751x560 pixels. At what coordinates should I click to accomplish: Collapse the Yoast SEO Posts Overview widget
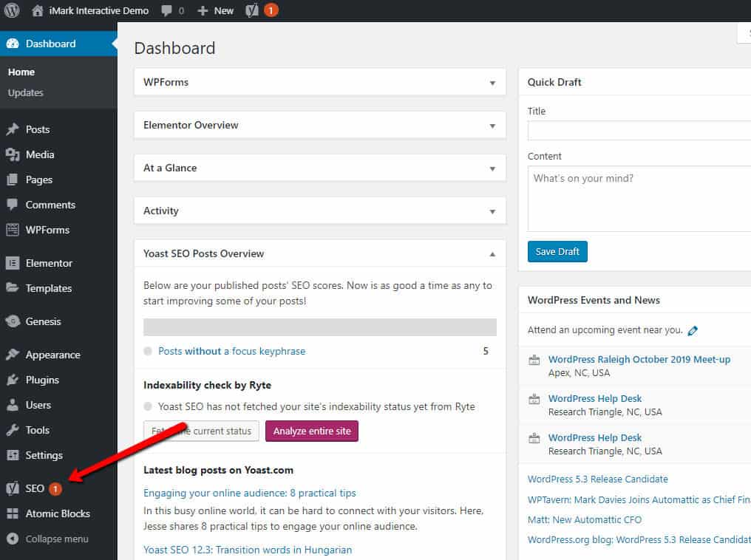[x=492, y=254]
